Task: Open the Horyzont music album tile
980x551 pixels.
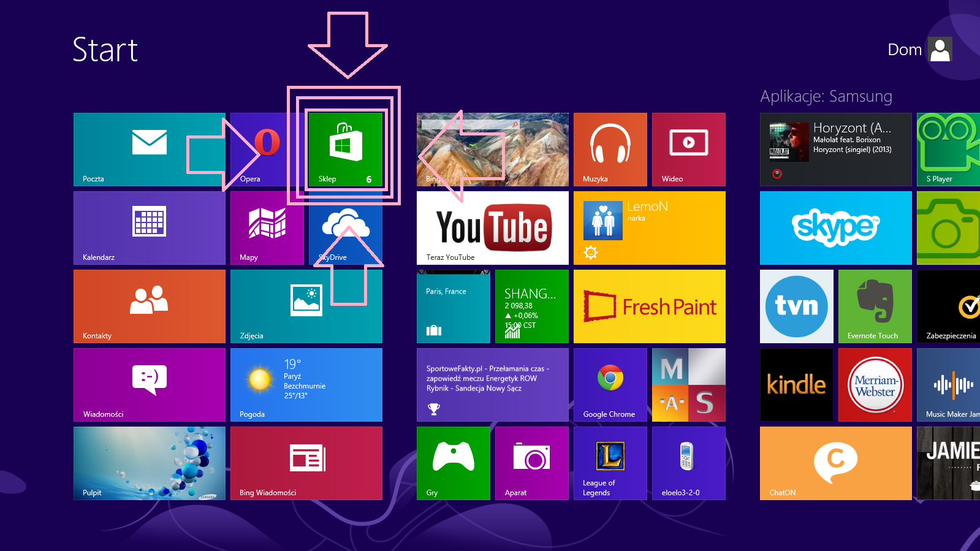Action: (836, 150)
